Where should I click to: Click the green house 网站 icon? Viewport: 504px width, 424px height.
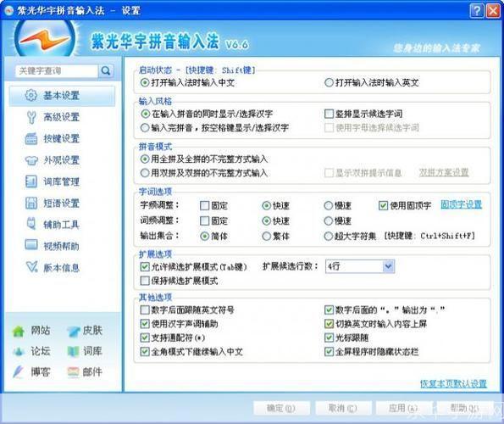point(19,331)
